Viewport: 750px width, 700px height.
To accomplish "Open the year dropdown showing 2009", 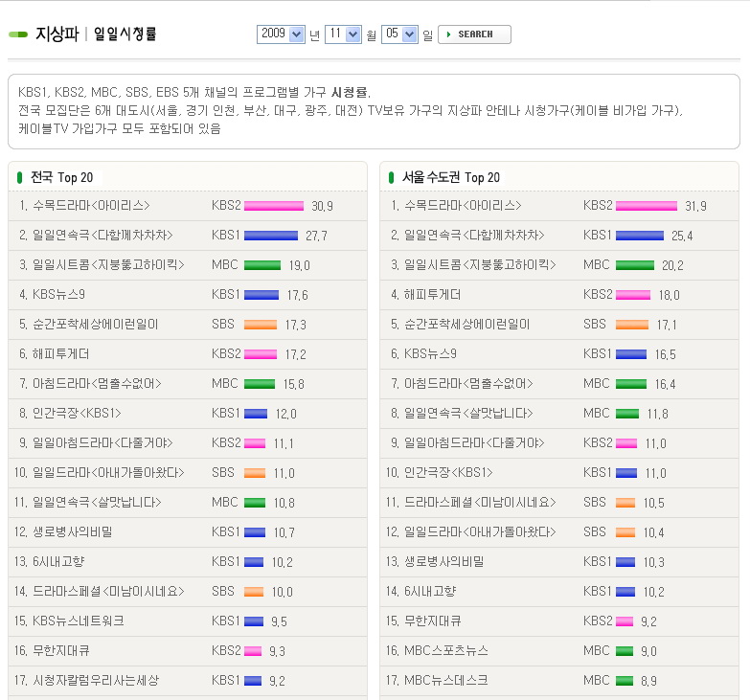I will [x=281, y=34].
